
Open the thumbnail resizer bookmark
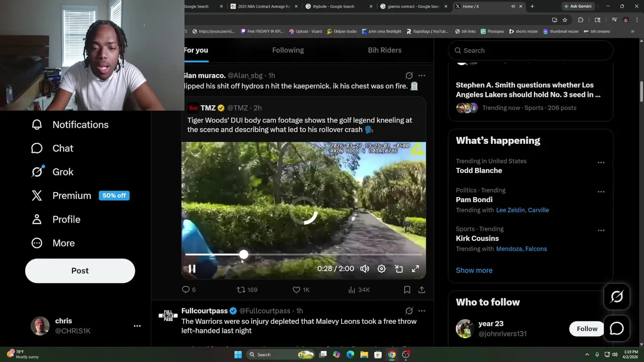[561, 31]
